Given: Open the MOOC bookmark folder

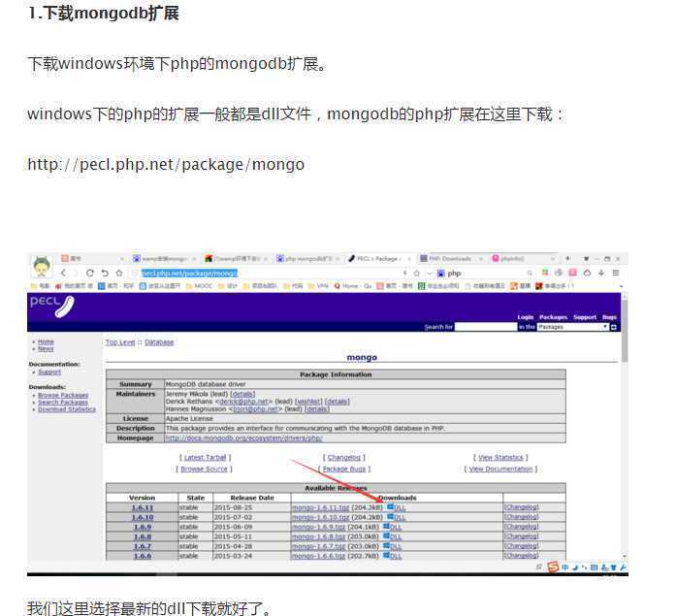Looking at the screenshot, I should pyautogui.click(x=200, y=285).
